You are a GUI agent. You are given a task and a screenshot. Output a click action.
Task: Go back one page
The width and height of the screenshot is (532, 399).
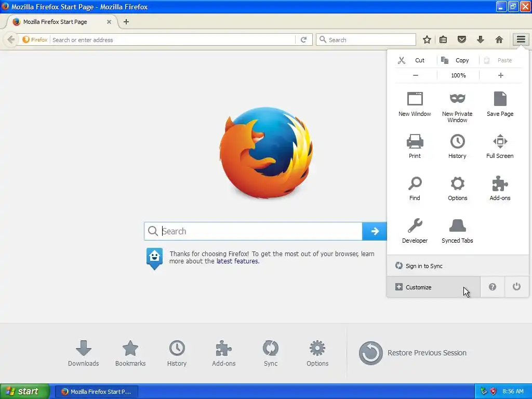coord(11,39)
